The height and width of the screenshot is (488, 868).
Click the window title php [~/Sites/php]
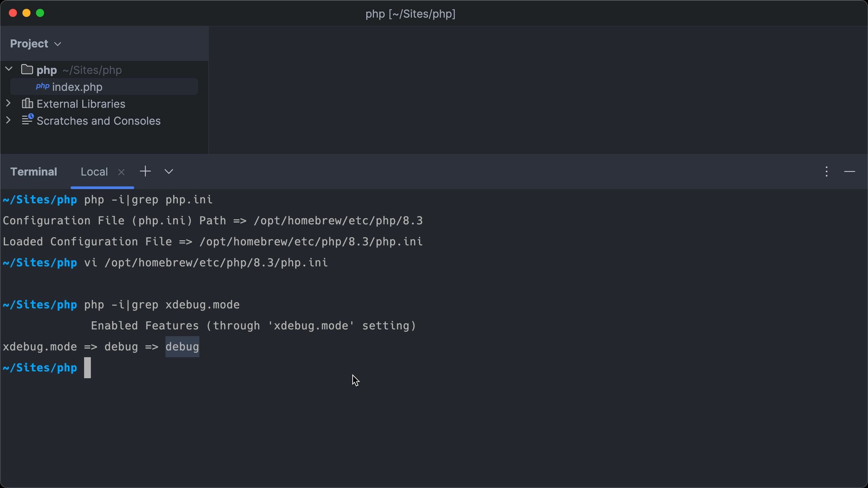coord(410,14)
